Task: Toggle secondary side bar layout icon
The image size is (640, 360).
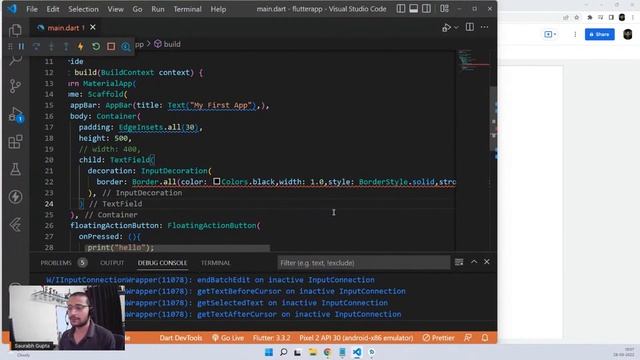Action: tap(427, 9)
